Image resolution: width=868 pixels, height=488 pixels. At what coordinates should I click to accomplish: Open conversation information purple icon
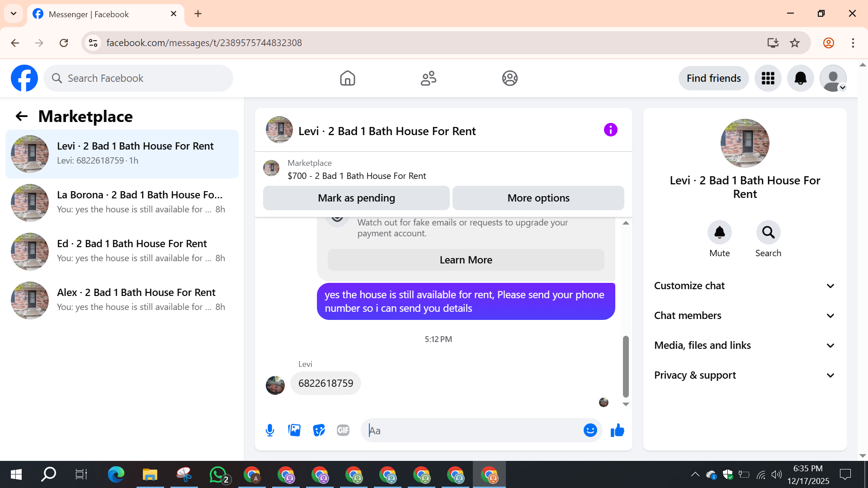610,130
